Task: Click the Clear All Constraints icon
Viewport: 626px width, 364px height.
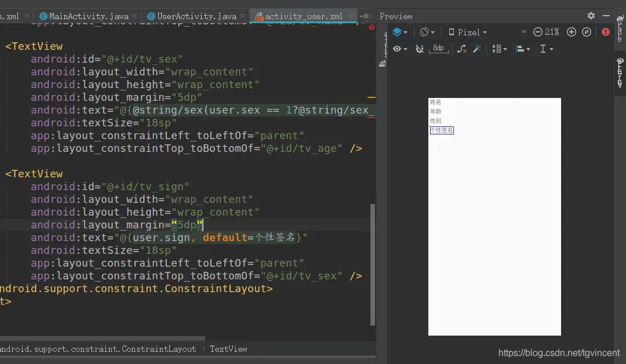Action: tap(462, 49)
